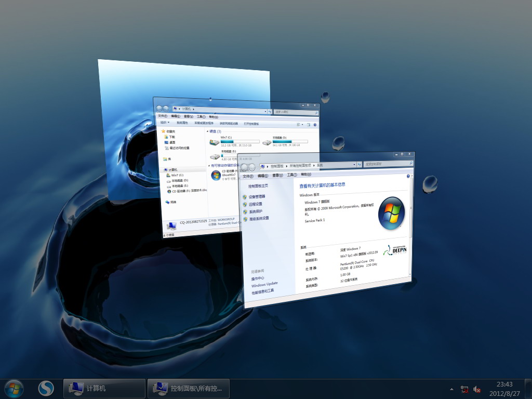Image resolution: width=532 pixels, height=399 pixels.
Task: Open the network tray icon
Action: pos(464,389)
